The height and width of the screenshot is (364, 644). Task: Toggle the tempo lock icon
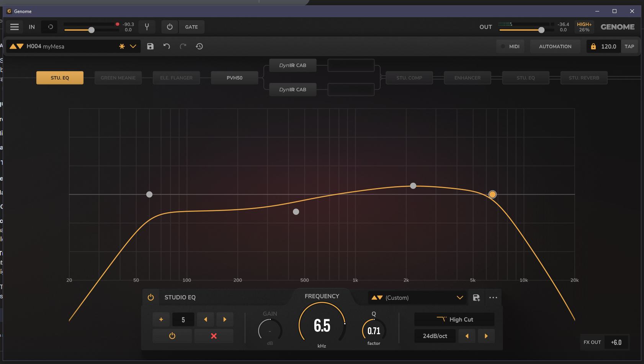pyautogui.click(x=593, y=46)
